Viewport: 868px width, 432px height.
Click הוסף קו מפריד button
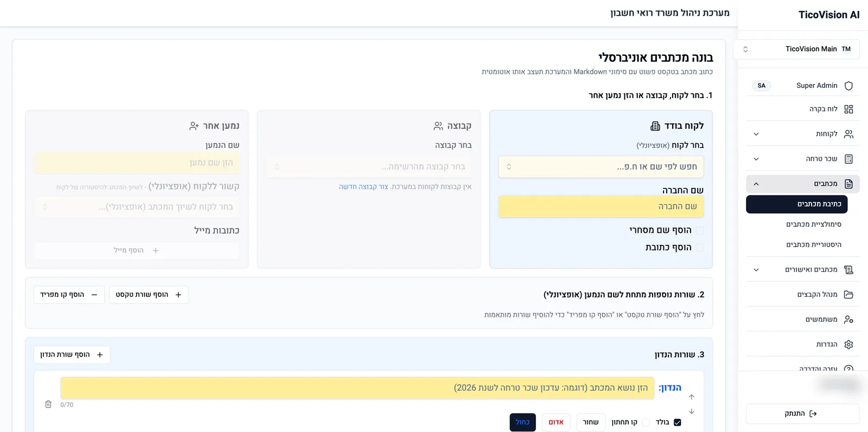coord(69,295)
